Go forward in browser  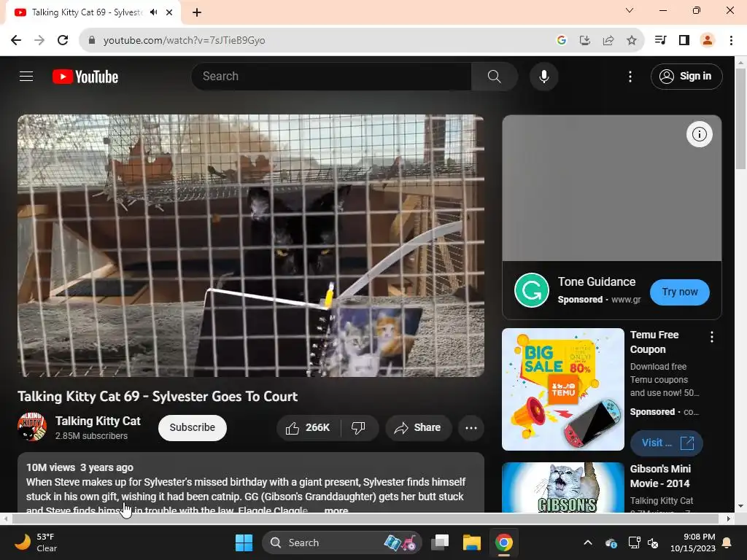pyautogui.click(x=39, y=40)
